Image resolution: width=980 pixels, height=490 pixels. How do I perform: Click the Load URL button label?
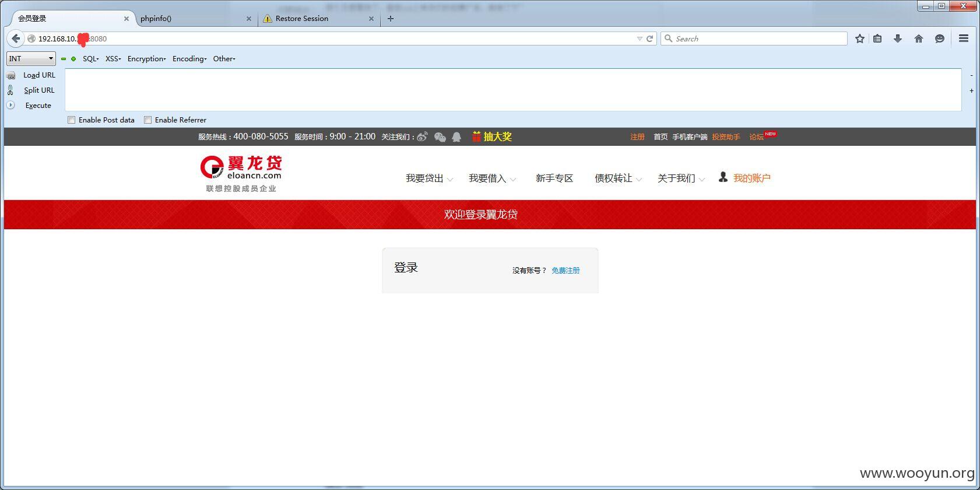[x=39, y=75]
